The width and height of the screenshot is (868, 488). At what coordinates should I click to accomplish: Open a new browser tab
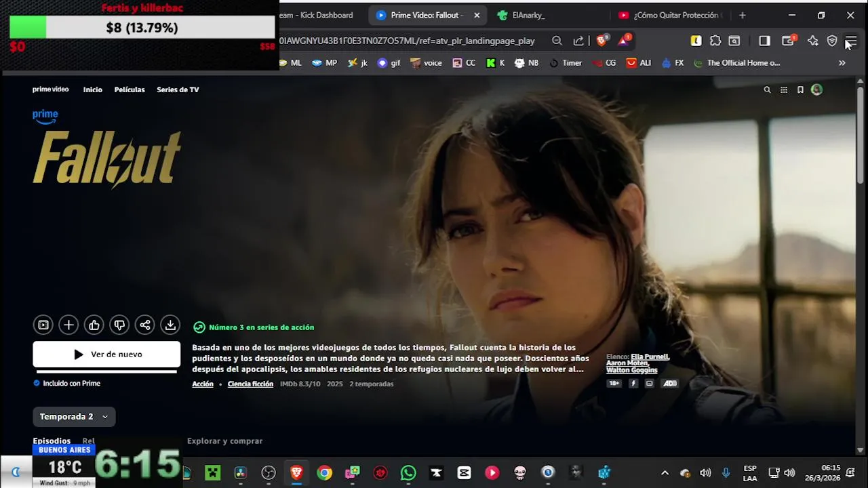[742, 15]
